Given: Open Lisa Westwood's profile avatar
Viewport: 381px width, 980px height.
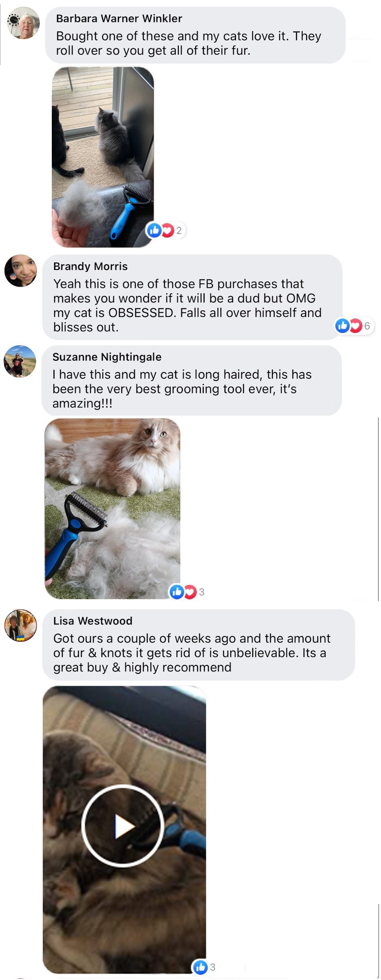Looking at the screenshot, I should tap(20, 626).
